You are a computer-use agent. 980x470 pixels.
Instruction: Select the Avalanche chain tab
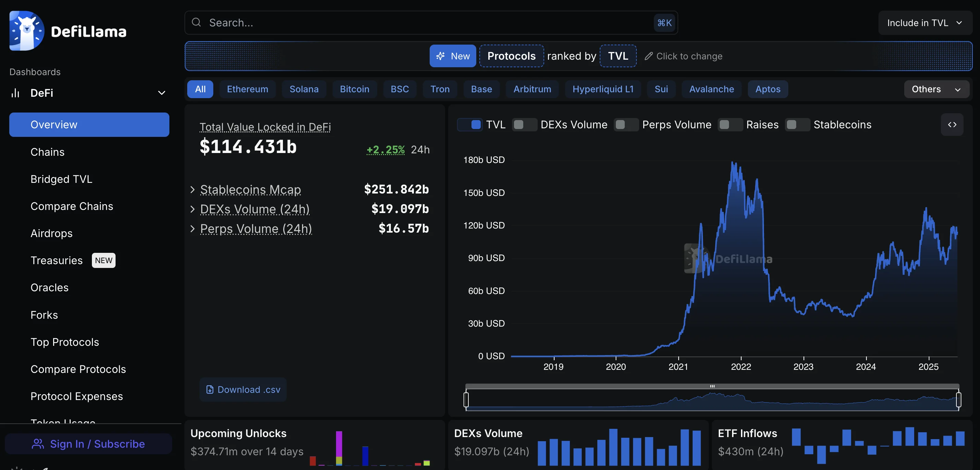[712, 89]
